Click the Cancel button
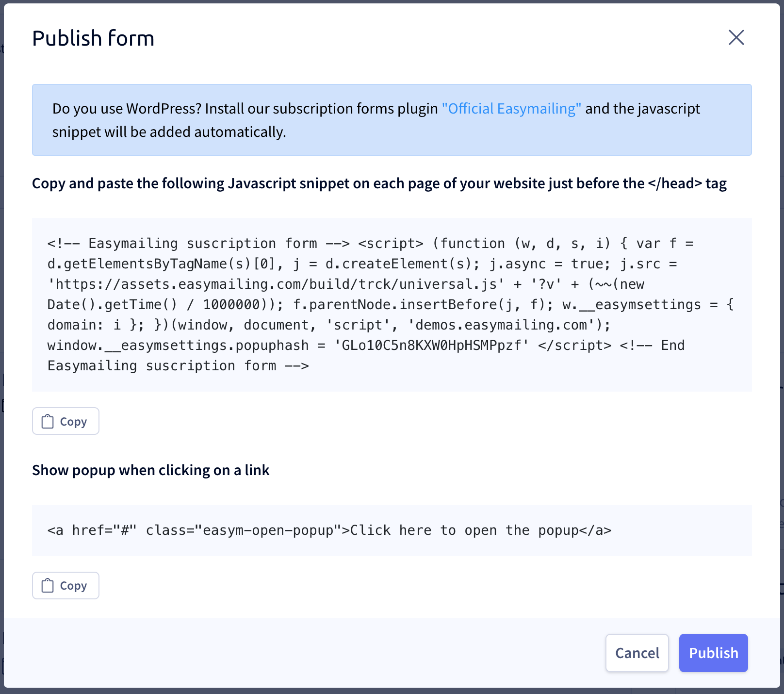The height and width of the screenshot is (694, 784). (x=637, y=653)
